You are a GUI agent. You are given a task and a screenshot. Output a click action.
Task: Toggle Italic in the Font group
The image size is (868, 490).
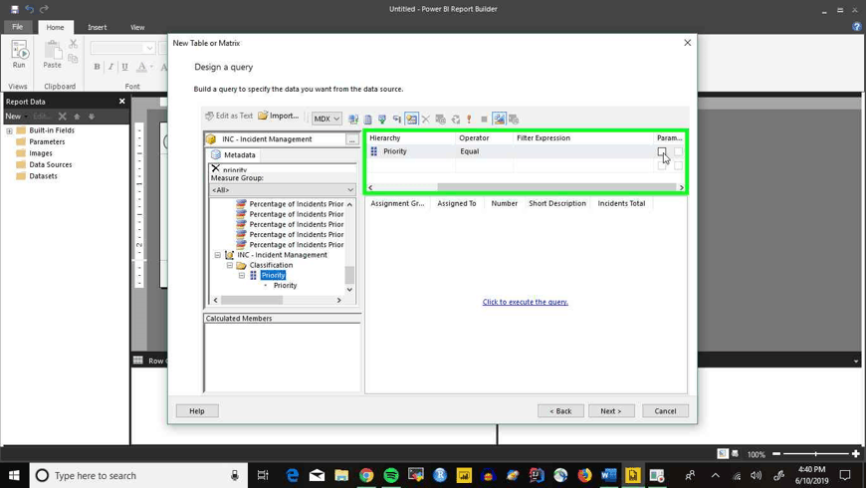[110, 67]
